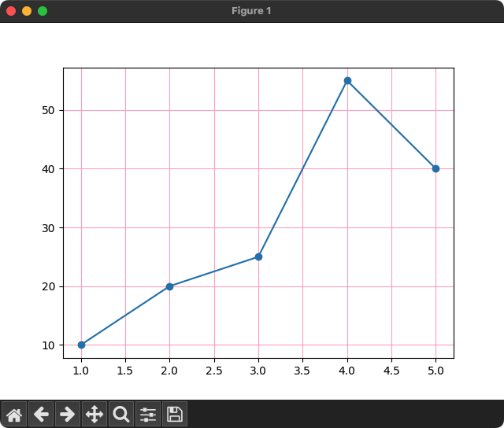The width and height of the screenshot is (504, 428).
Task: Click the x-axis label 4.5
Action: pos(391,371)
